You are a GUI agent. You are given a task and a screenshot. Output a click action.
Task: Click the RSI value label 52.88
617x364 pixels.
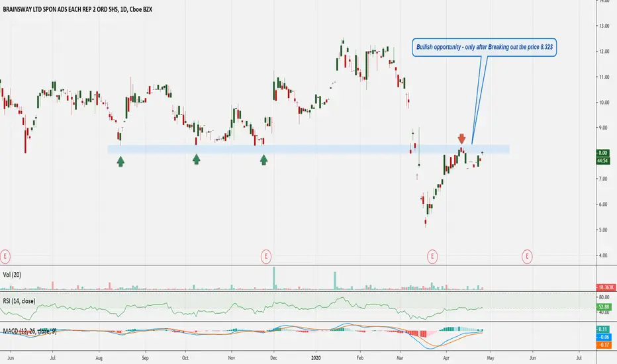(604, 307)
